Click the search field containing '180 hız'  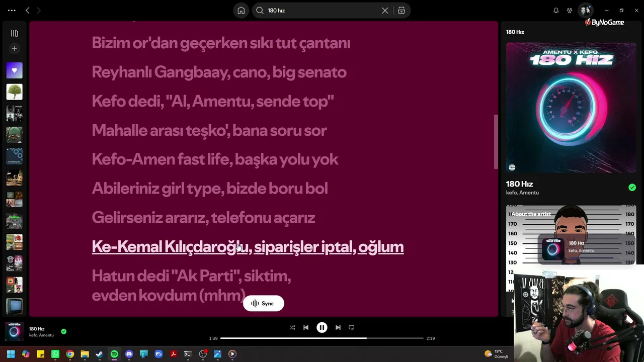pyautogui.click(x=322, y=10)
